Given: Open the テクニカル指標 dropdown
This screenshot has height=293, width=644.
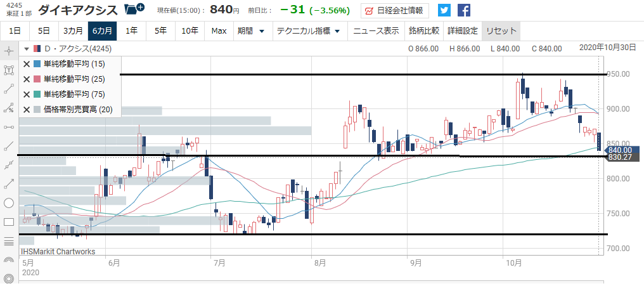Looking at the screenshot, I should click(x=309, y=31).
